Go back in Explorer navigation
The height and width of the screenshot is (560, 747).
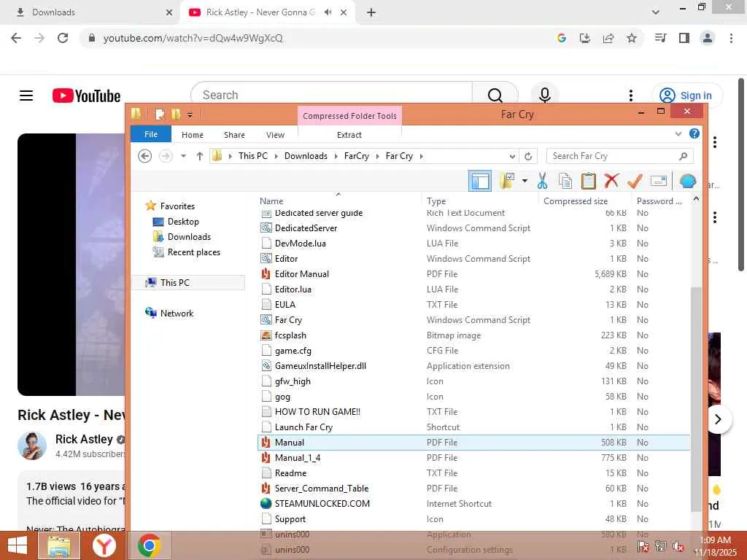[x=145, y=156]
